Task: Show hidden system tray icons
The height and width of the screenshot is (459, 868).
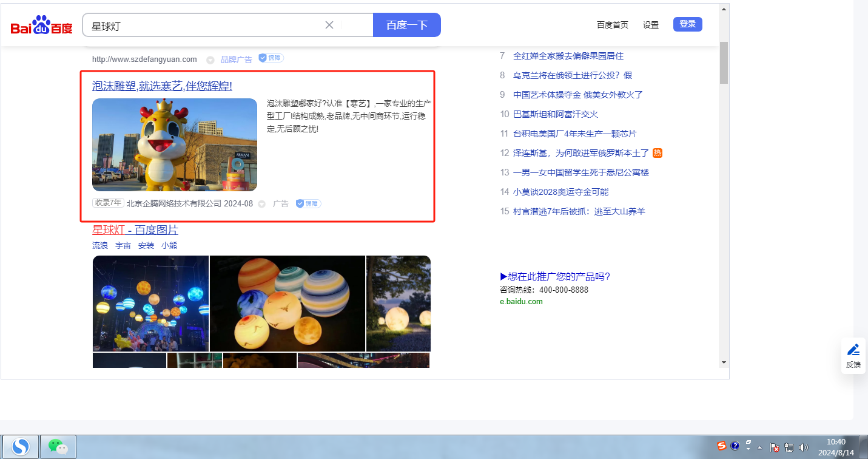Action: point(760,447)
